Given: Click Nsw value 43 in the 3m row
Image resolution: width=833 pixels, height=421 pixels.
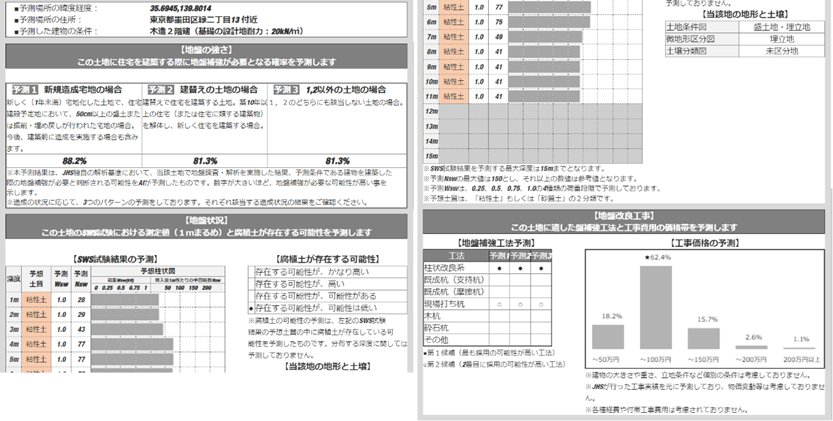Looking at the screenshot, I should point(81,330).
